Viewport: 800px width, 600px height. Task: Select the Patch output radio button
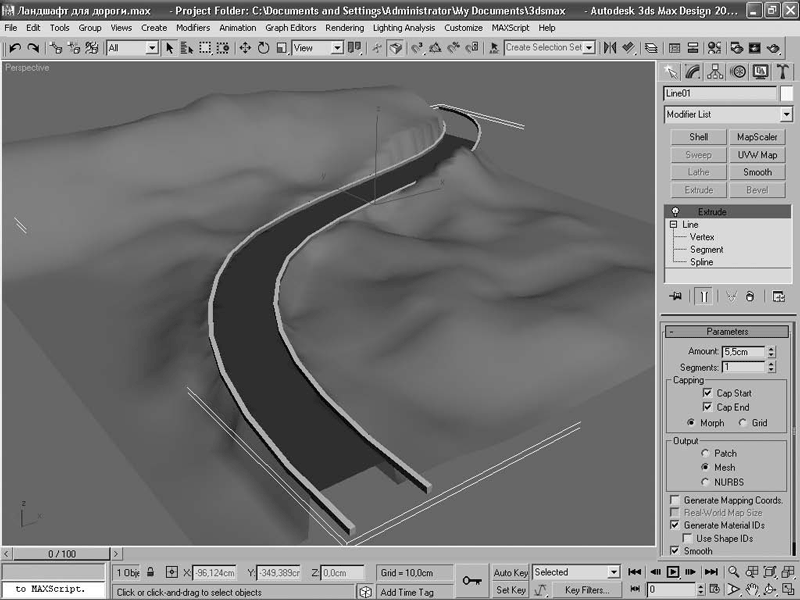pyautogui.click(x=705, y=453)
